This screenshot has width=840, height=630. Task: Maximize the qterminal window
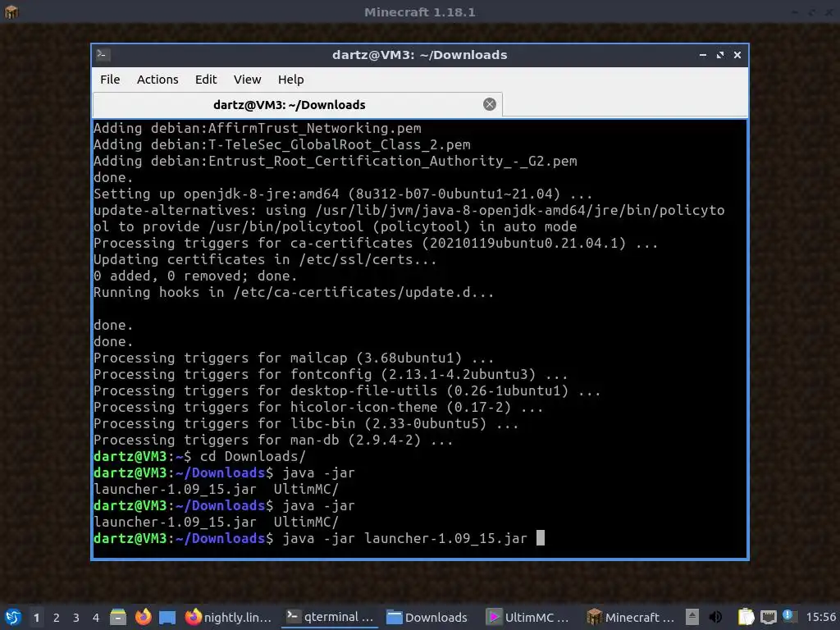coord(720,55)
